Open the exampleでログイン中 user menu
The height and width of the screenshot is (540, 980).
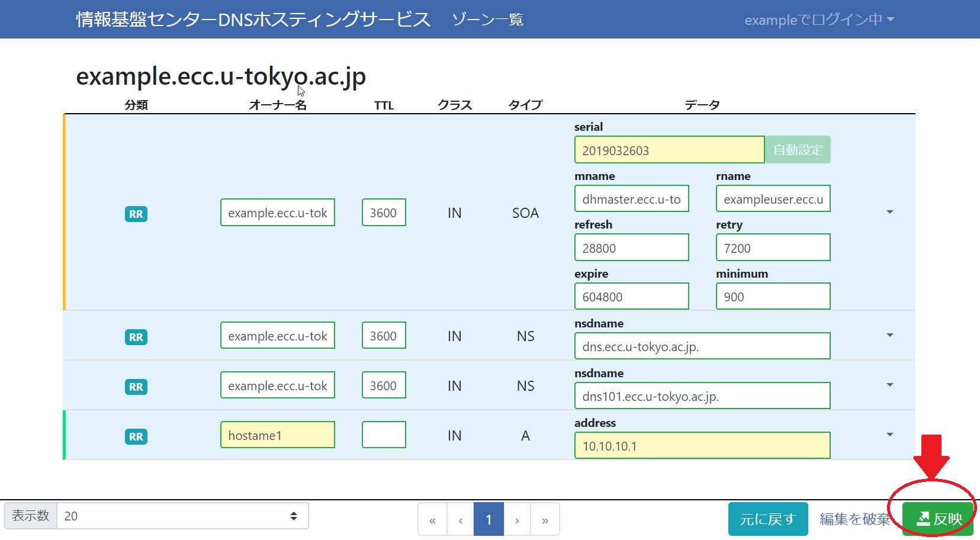click(x=819, y=20)
